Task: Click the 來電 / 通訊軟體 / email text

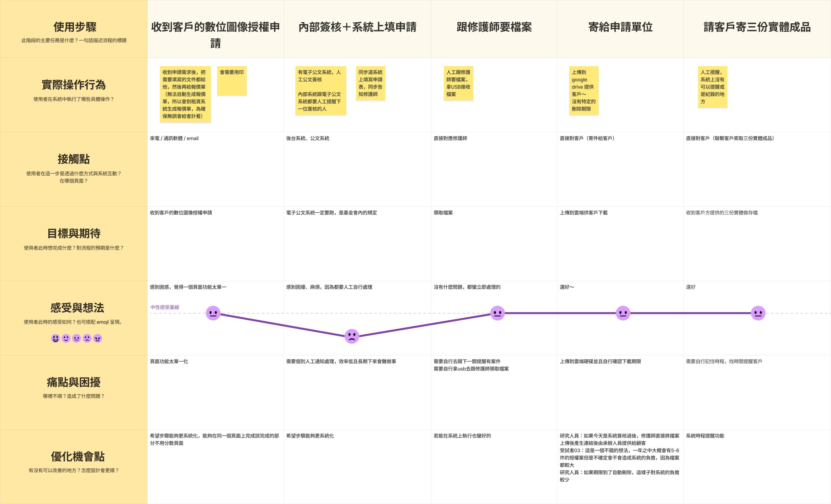Action: click(x=174, y=138)
